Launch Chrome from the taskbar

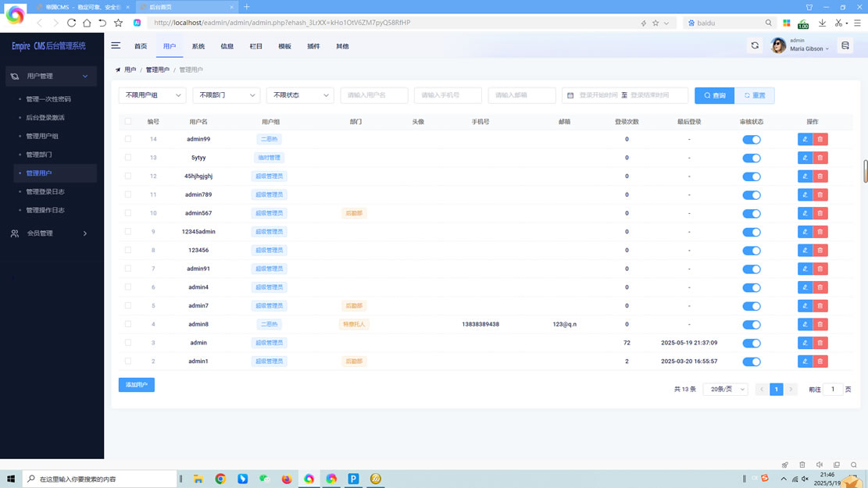220,479
